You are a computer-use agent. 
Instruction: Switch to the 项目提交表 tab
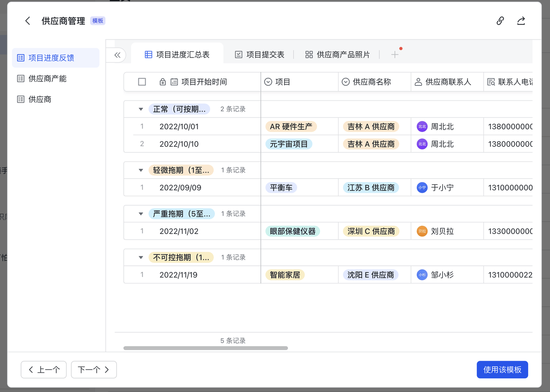(x=260, y=55)
